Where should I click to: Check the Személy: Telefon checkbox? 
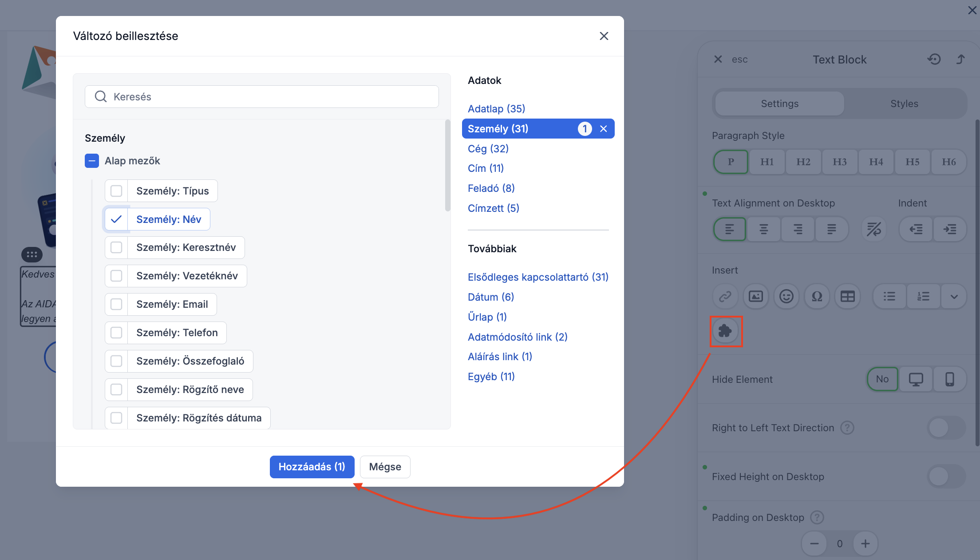[116, 333]
